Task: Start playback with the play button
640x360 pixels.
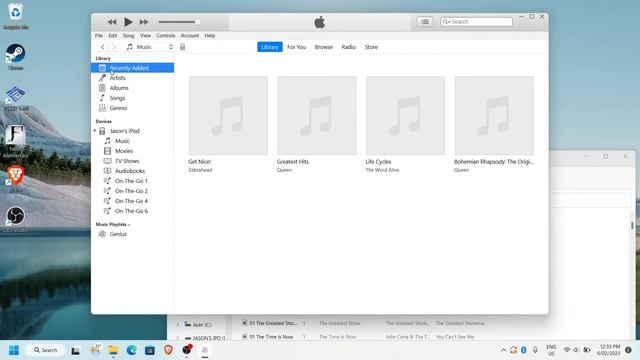Action: pos(128,22)
